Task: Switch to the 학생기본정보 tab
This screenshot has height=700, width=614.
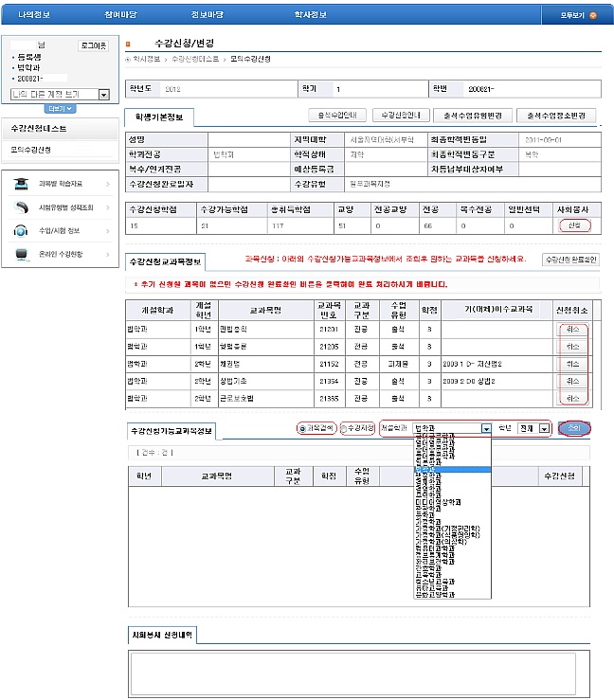Action: (160, 118)
